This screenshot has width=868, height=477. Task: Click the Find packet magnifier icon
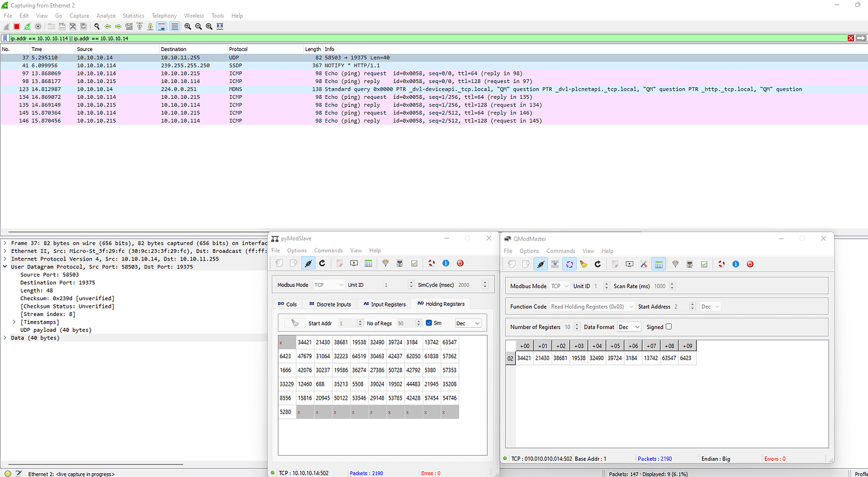pos(97,26)
